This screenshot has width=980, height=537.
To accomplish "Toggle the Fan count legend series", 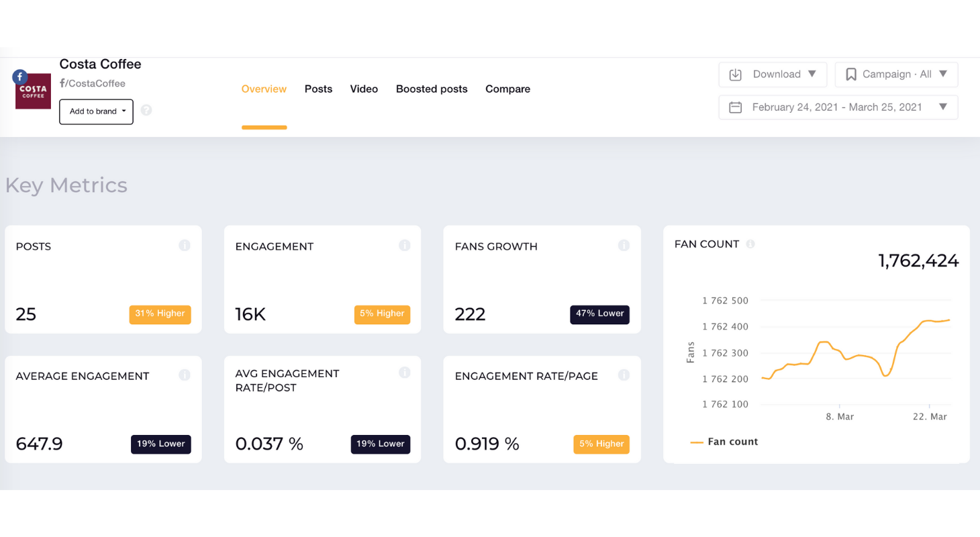I will coord(724,442).
